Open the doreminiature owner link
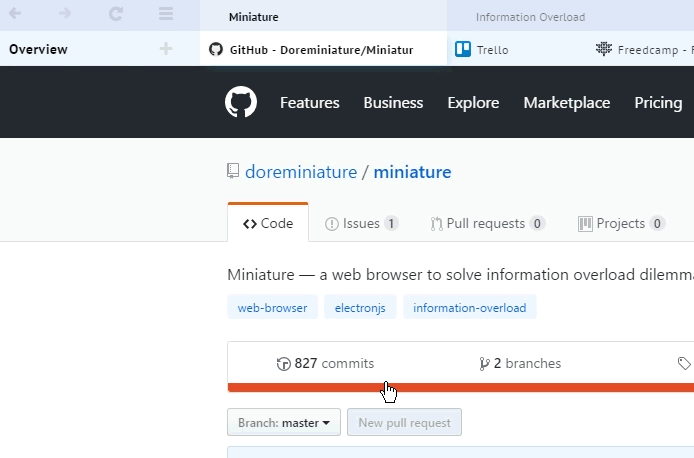This screenshot has width=694, height=458. (301, 172)
